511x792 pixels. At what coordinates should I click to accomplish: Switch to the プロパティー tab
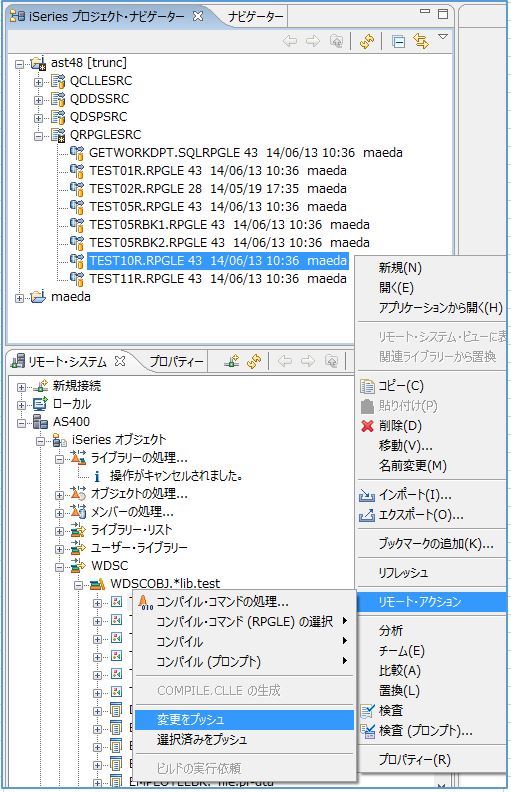pyautogui.click(x=177, y=362)
